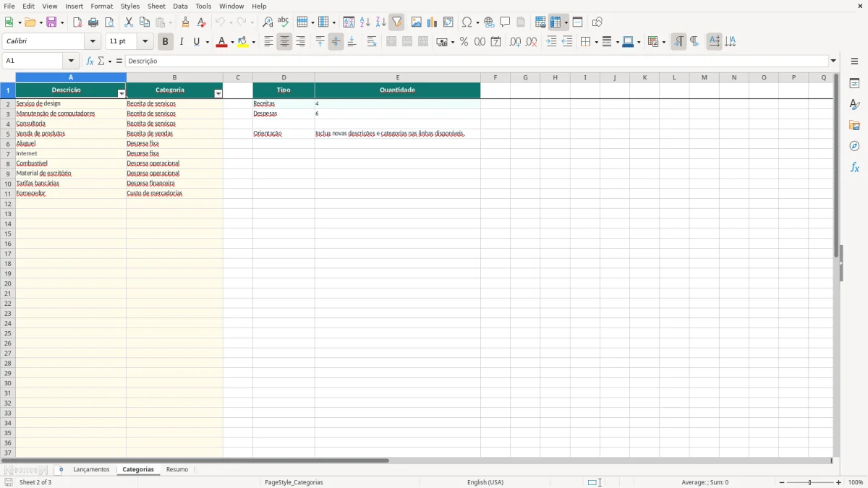The height and width of the screenshot is (488, 868).
Task: Click Export as PDF icon
Action: [x=77, y=22]
